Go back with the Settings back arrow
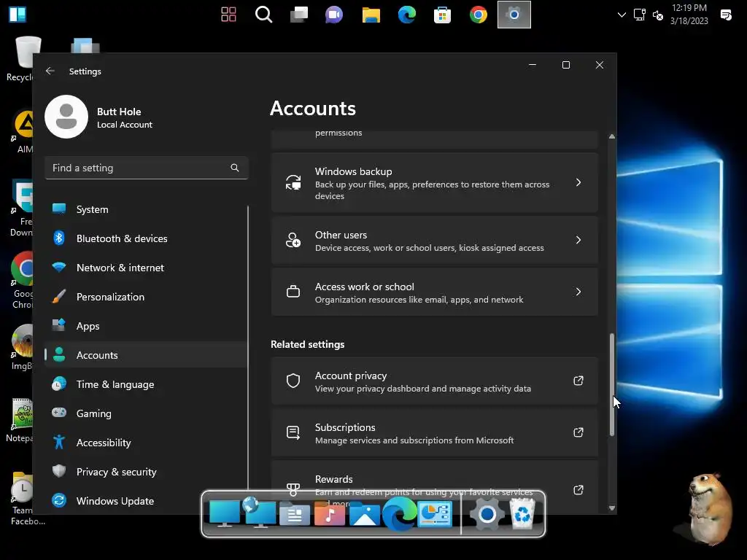 click(50, 71)
